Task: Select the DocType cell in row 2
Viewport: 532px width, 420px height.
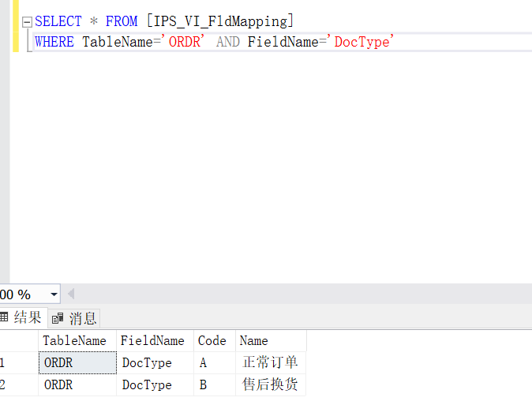Action: point(155,384)
